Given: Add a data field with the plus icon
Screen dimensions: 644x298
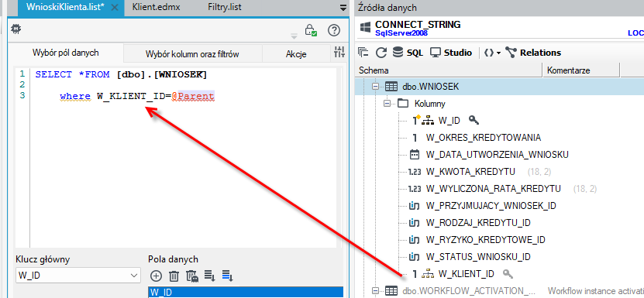Looking at the screenshot, I should (157, 276).
